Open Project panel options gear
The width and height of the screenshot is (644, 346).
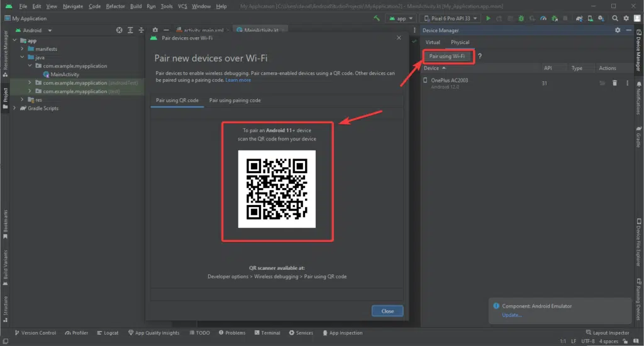point(155,30)
